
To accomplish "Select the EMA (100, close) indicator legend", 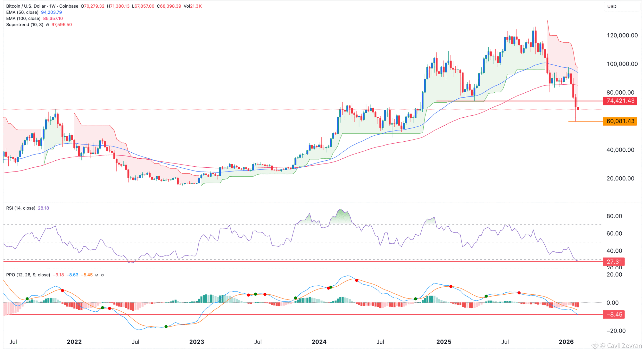I will (23, 18).
